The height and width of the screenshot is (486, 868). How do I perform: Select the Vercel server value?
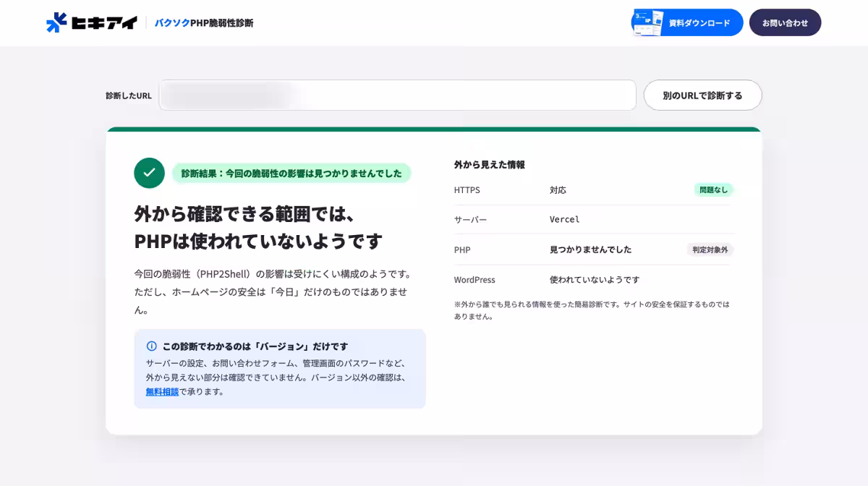point(565,220)
